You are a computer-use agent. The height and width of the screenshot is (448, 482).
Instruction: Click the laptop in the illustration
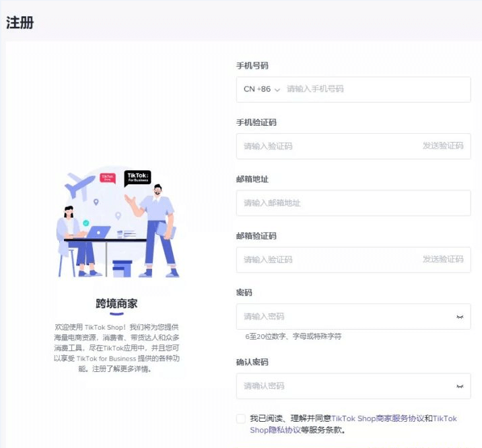point(98,232)
